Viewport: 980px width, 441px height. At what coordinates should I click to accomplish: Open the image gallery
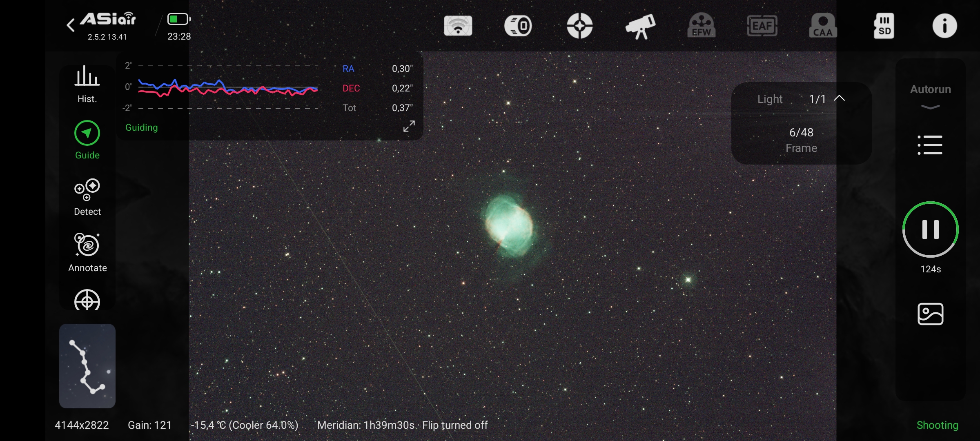pyautogui.click(x=930, y=314)
